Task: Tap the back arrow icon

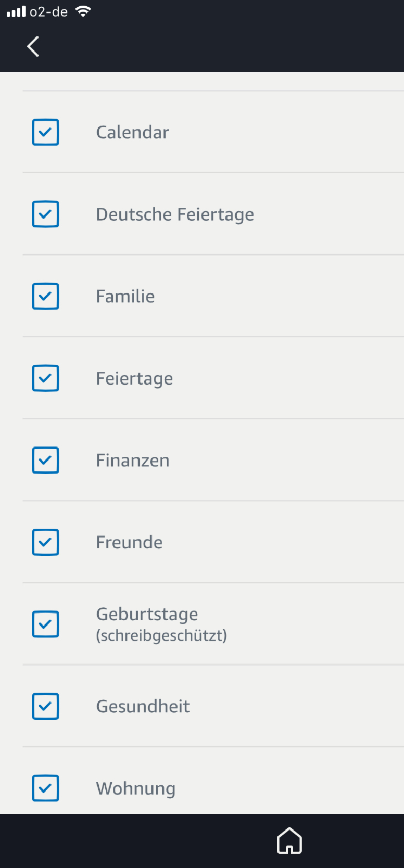Action: coord(33,46)
